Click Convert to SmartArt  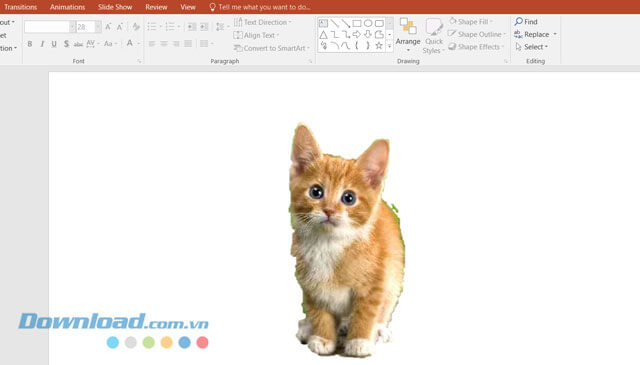272,48
